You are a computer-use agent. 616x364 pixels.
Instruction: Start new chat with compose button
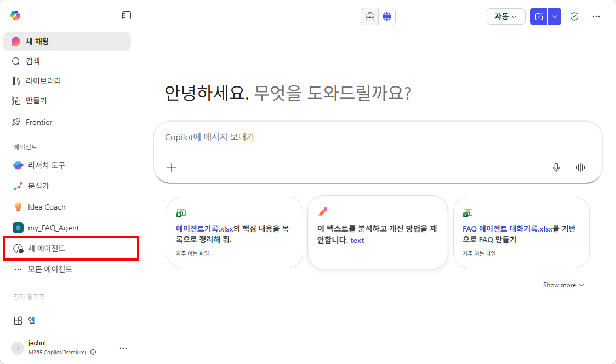pyautogui.click(x=539, y=16)
